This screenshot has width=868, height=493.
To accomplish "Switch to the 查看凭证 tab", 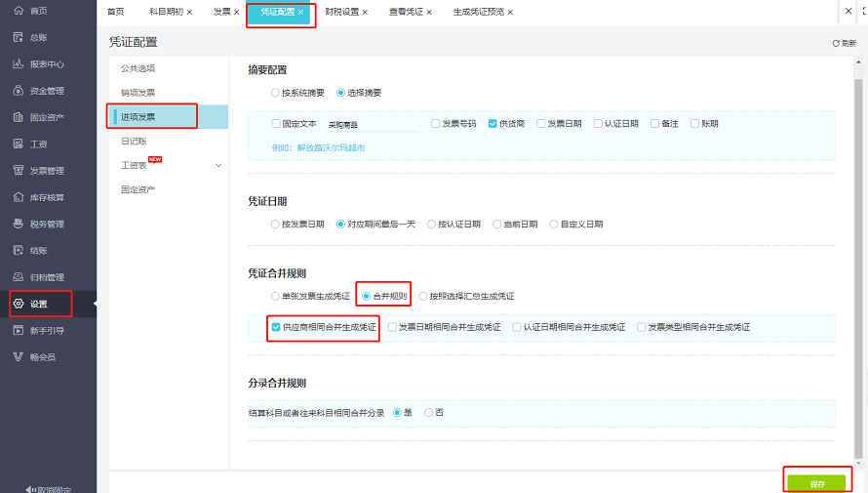I will tap(407, 12).
